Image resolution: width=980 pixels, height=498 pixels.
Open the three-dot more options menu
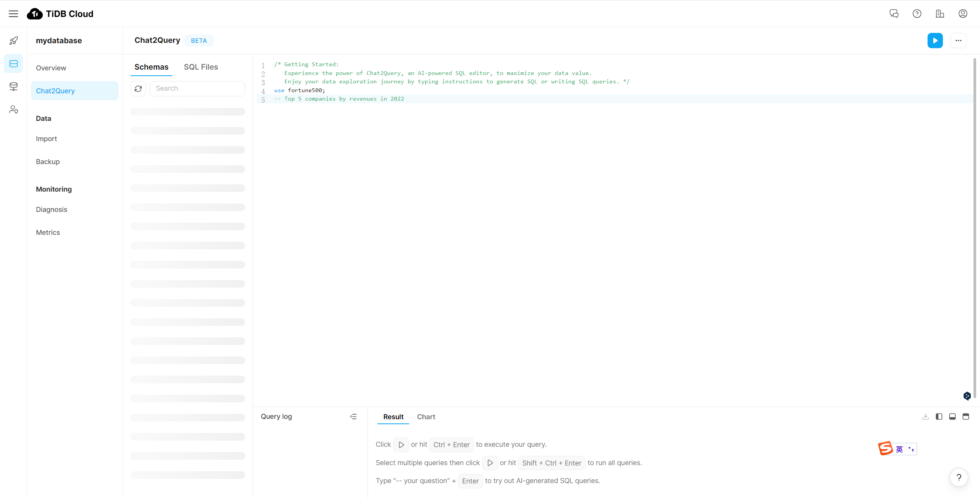click(x=958, y=41)
